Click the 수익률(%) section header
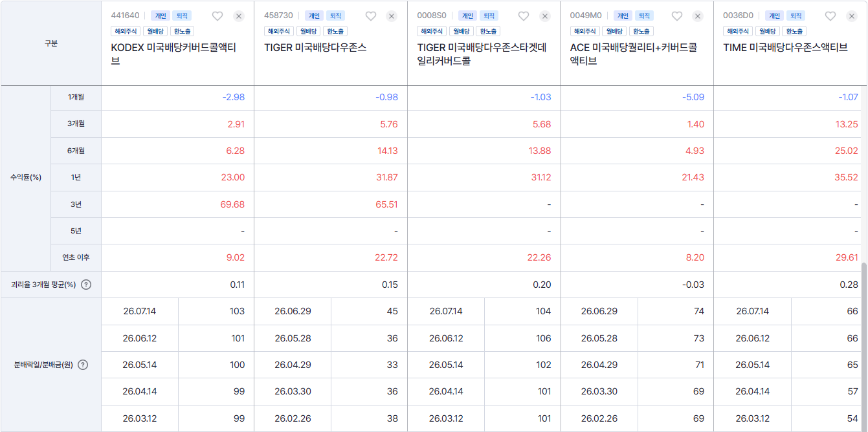The width and height of the screenshot is (868, 432). pyautogui.click(x=26, y=177)
